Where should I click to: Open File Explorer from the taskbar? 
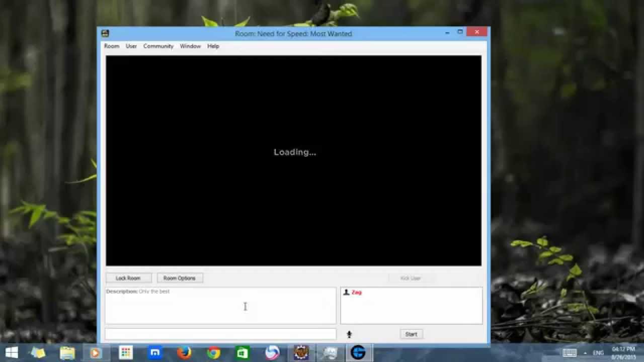[x=67, y=353]
